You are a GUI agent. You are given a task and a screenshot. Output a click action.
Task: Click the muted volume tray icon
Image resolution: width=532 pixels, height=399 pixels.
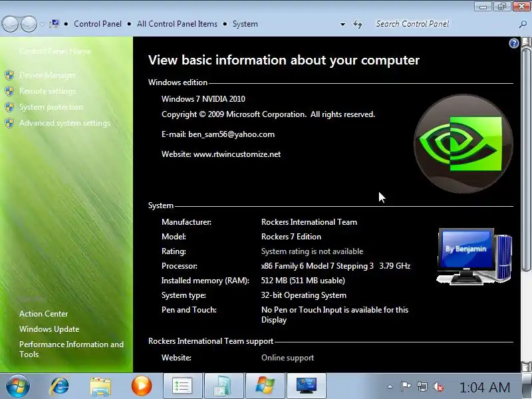(x=438, y=386)
